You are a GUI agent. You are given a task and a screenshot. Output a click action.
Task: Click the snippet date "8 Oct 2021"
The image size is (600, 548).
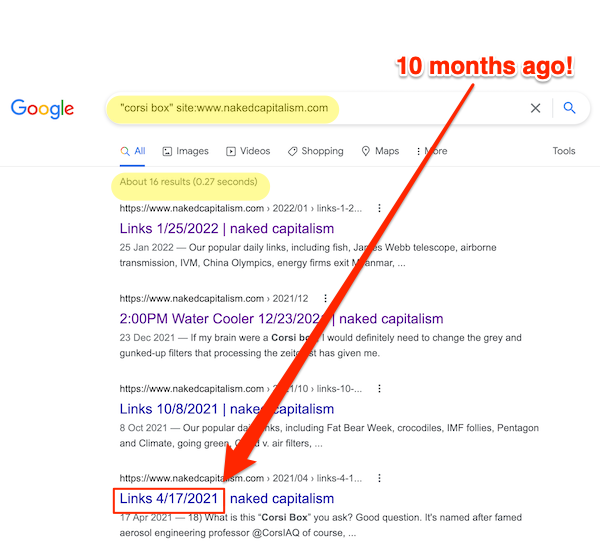[143, 427]
